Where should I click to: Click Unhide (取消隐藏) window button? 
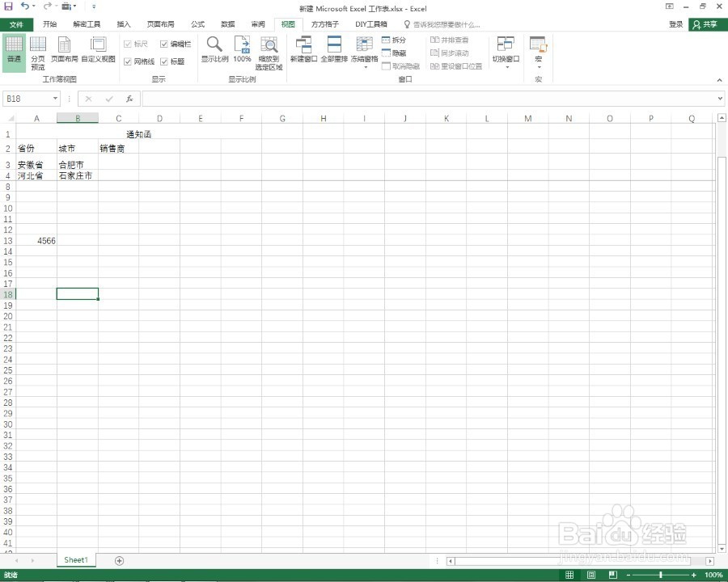pyautogui.click(x=400, y=66)
